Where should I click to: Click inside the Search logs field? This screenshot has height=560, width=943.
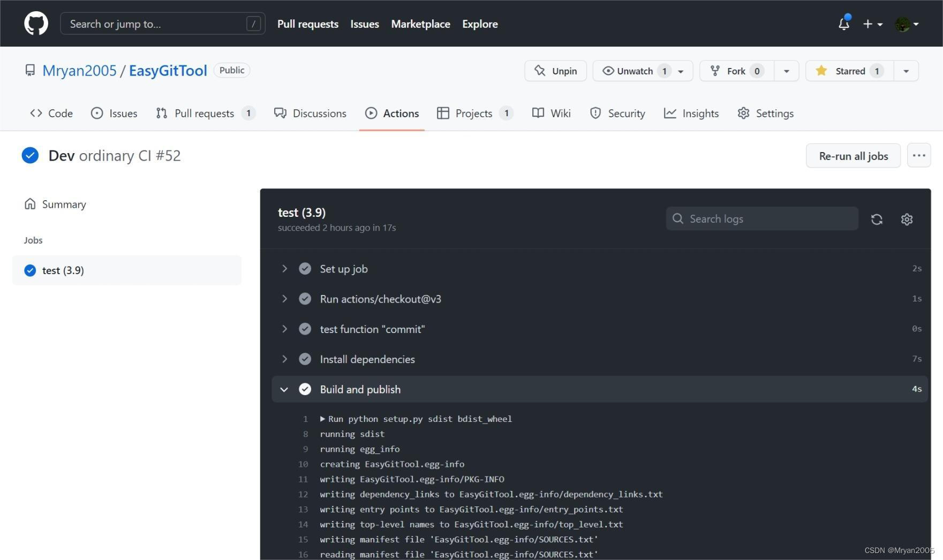pos(761,218)
